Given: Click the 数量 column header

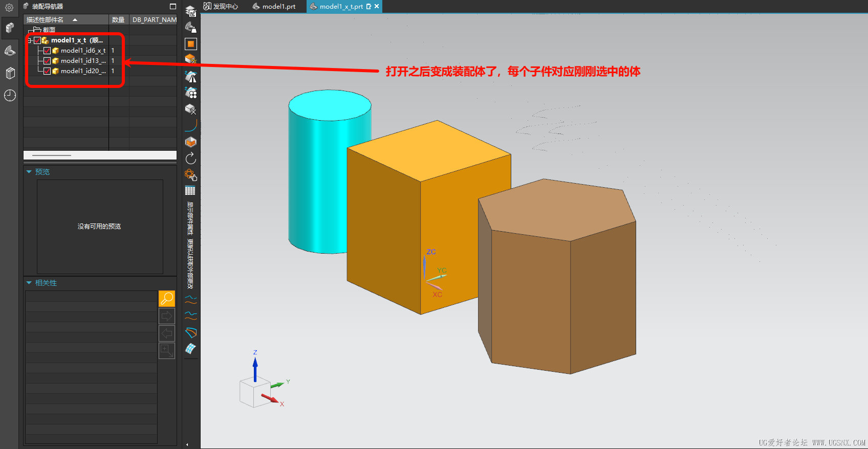Looking at the screenshot, I should 118,20.
